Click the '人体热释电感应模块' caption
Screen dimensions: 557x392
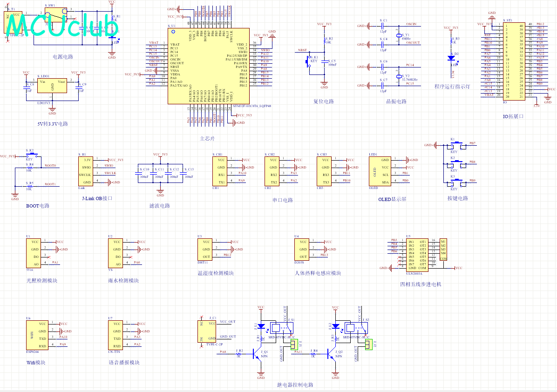(x=318, y=273)
